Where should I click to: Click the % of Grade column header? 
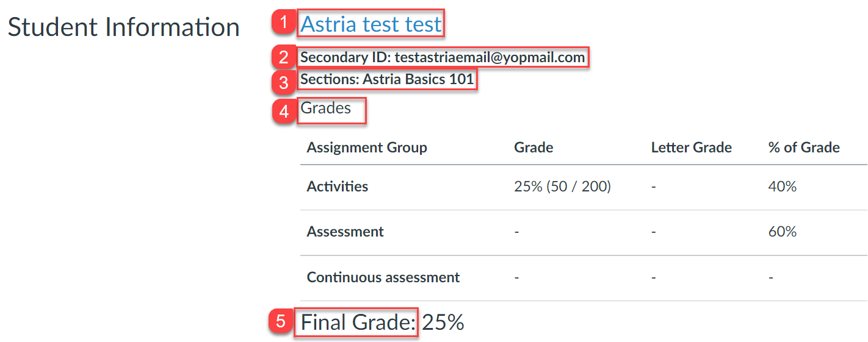point(804,148)
